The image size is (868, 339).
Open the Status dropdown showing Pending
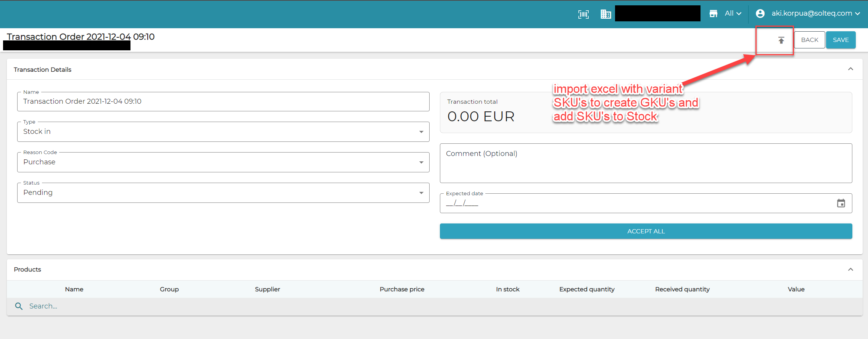pyautogui.click(x=223, y=193)
